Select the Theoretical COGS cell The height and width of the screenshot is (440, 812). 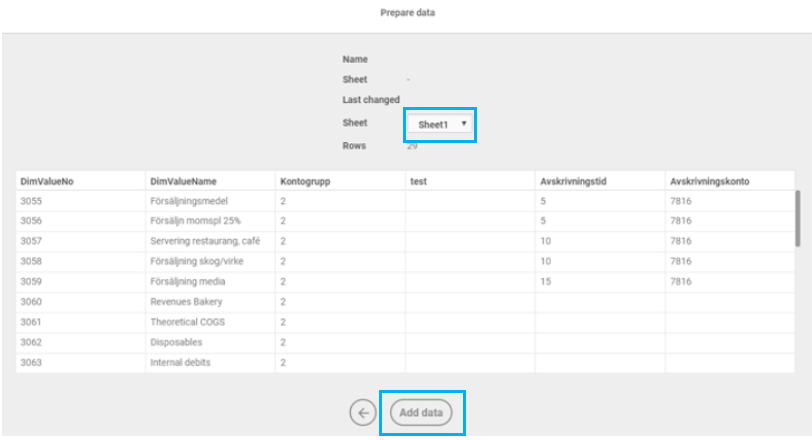pyautogui.click(x=188, y=321)
